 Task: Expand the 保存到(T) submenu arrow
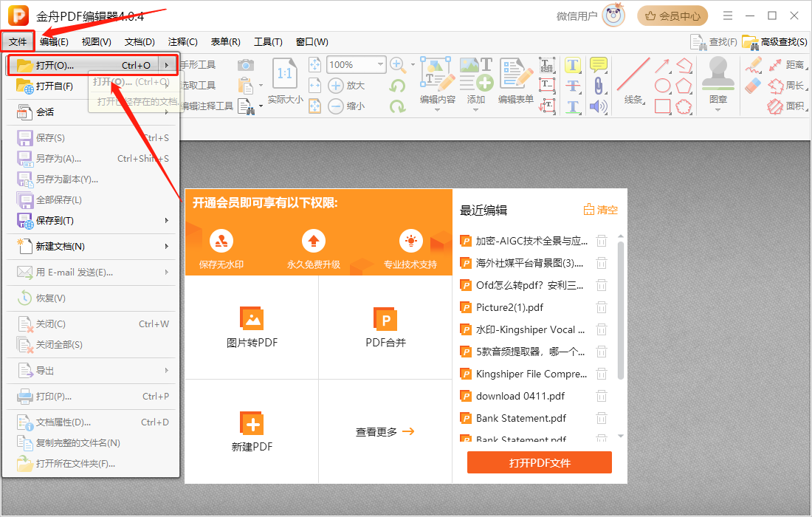(166, 221)
